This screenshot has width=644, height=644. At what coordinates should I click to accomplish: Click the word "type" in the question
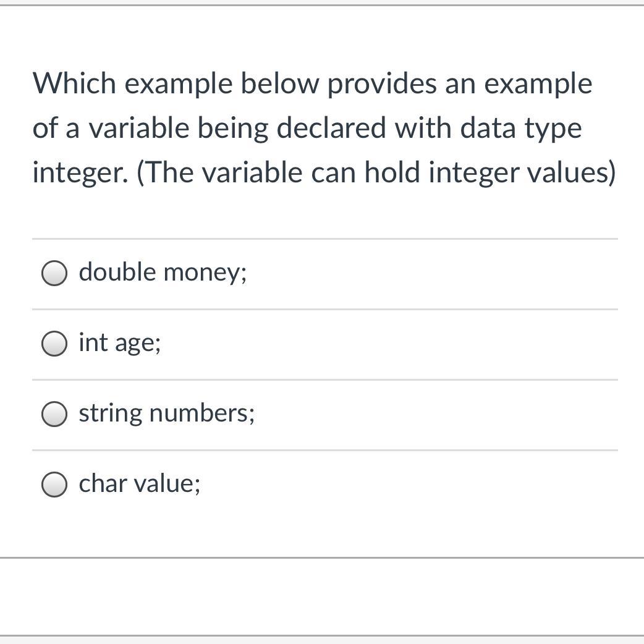tap(553, 129)
